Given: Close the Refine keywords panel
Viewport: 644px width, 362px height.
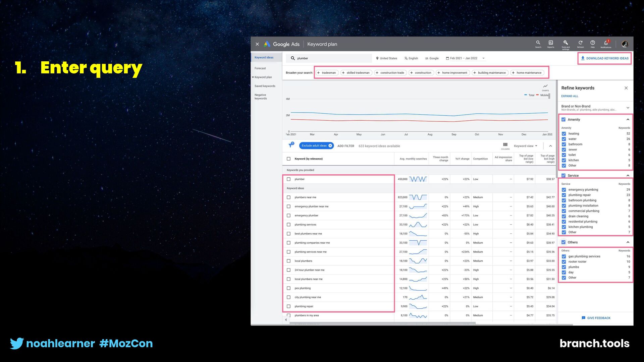Looking at the screenshot, I should coord(626,88).
